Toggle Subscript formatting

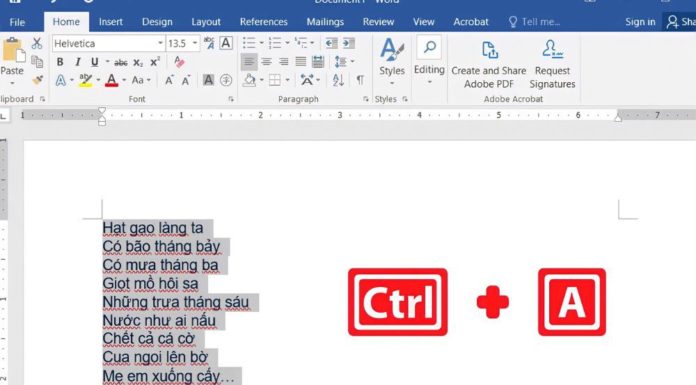[x=138, y=63]
